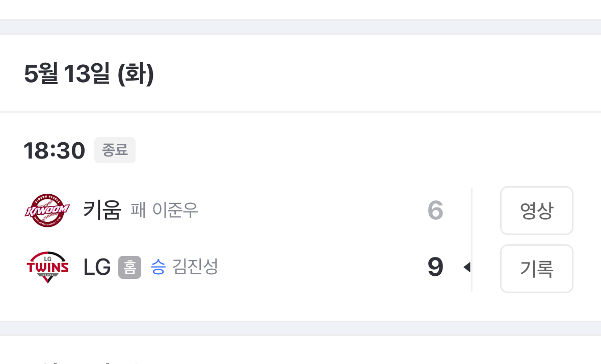This screenshot has width=601, height=364.
Task: Click winning pitcher 김진성's name
Action: coord(195,267)
